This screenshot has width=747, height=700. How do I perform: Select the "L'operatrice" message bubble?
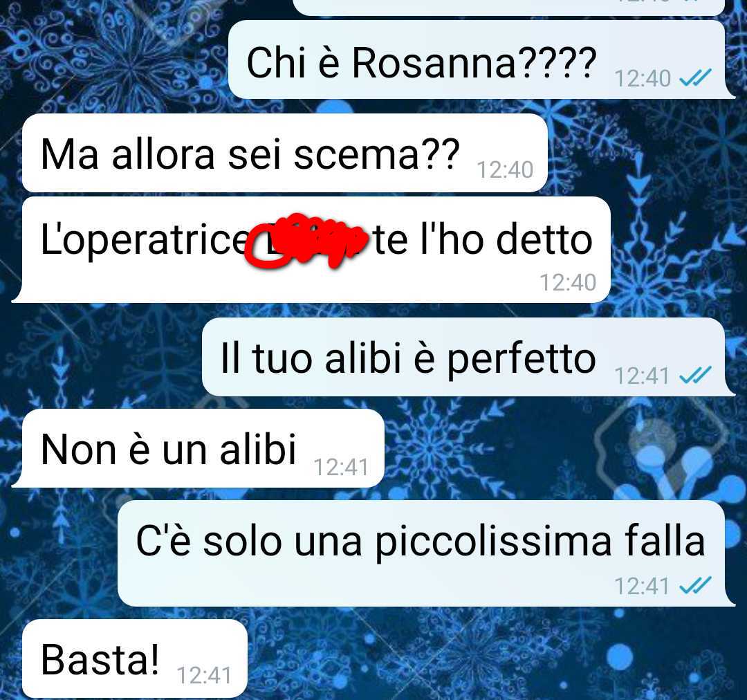pyautogui.click(x=311, y=250)
